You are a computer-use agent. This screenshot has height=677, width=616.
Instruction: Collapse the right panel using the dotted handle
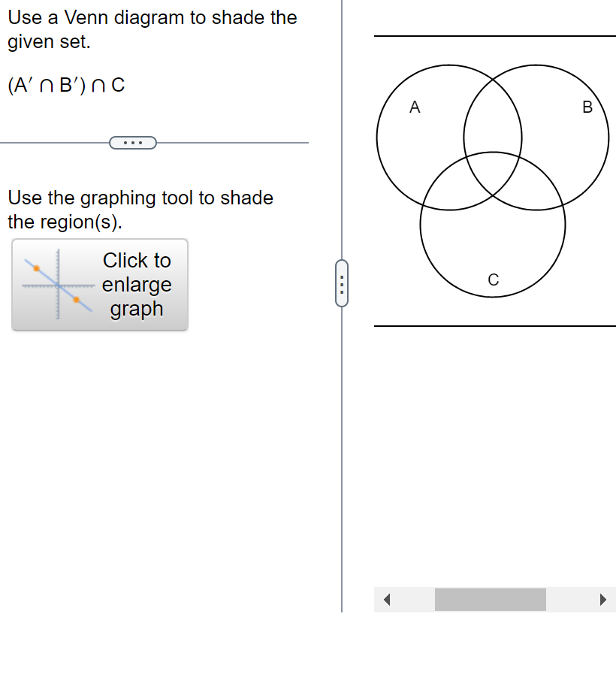342,283
